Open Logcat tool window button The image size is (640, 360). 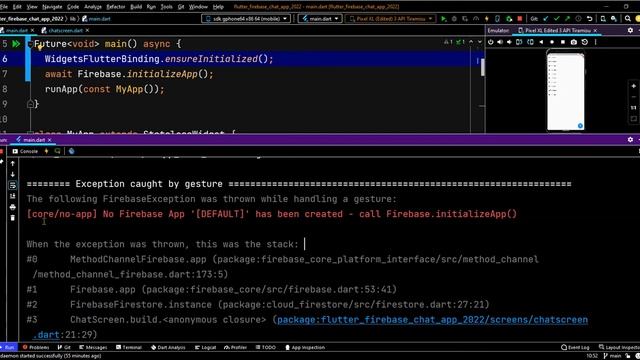(x=205, y=347)
